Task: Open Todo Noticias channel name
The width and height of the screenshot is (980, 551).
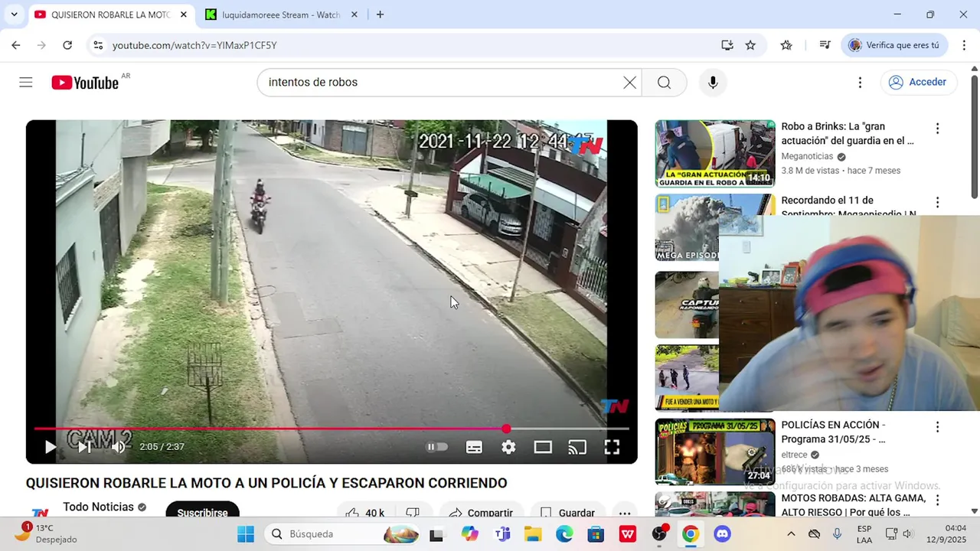Action: coord(98,507)
